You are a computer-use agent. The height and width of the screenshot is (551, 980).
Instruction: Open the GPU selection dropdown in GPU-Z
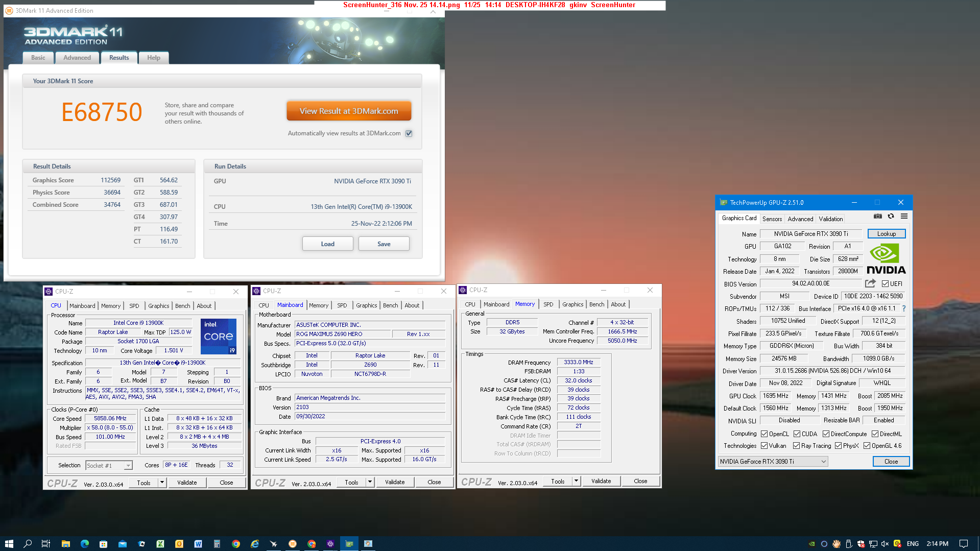(x=773, y=462)
